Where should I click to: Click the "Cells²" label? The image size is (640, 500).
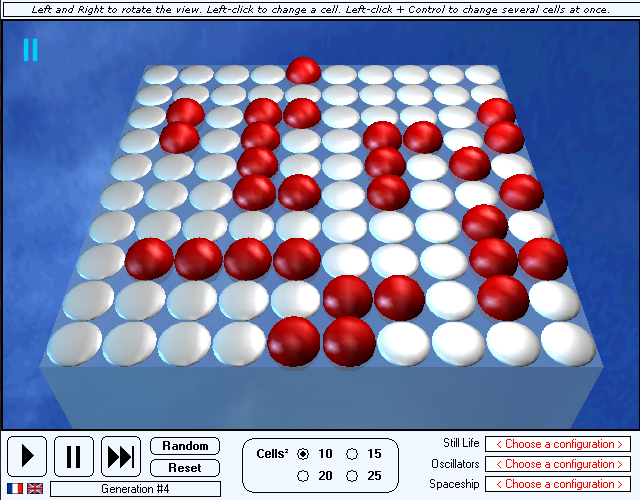coord(272,454)
